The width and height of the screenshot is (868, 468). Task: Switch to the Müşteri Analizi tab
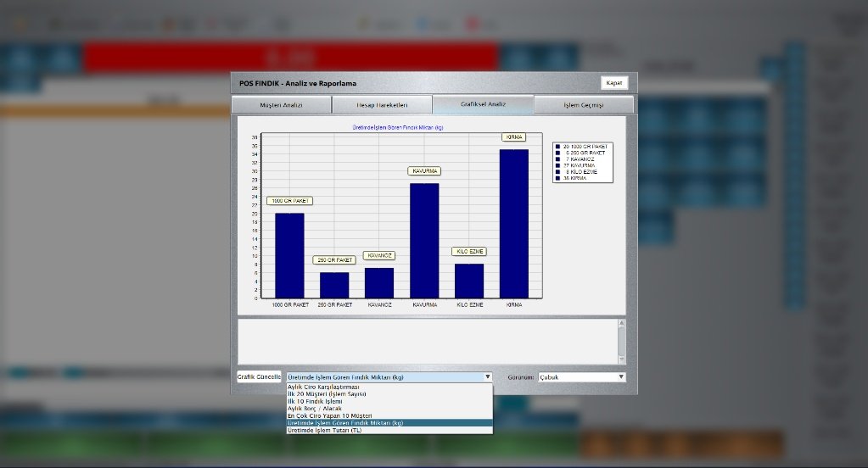click(281, 105)
